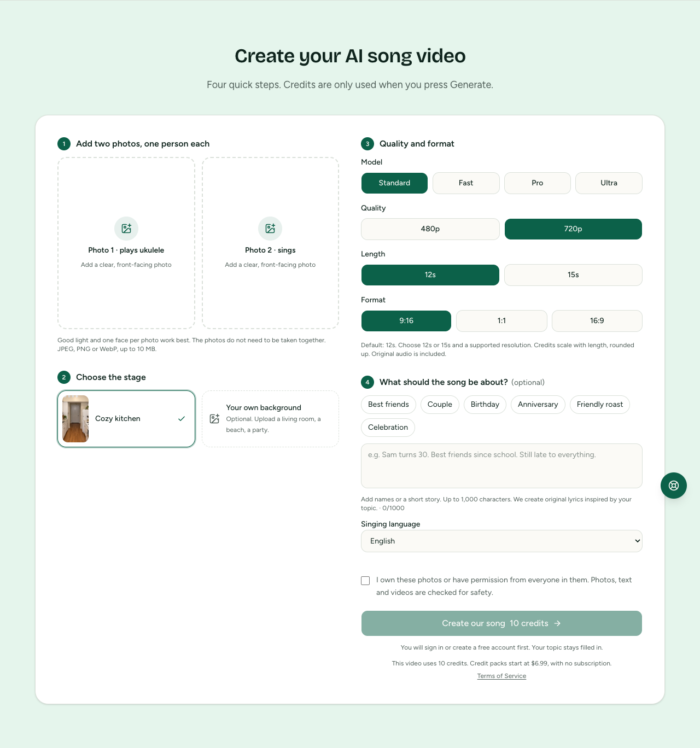
Task: Pick the Couple topic chip
Action: tap(440, 405)
